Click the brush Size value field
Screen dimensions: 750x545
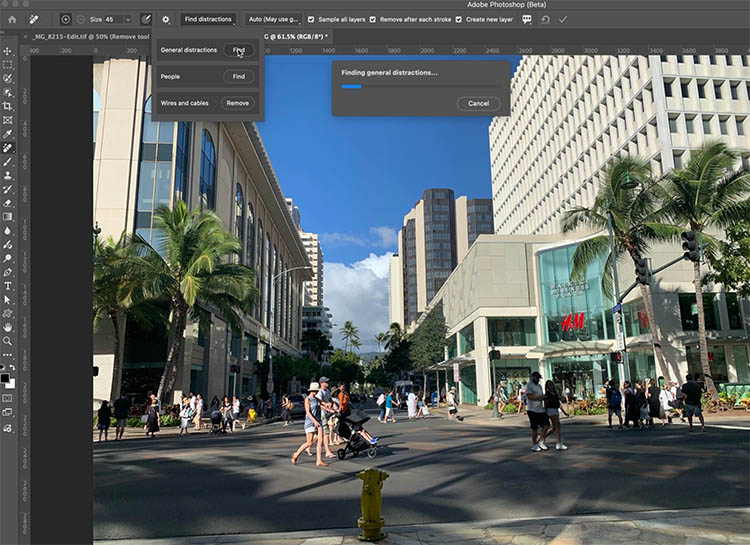[114, 20]
